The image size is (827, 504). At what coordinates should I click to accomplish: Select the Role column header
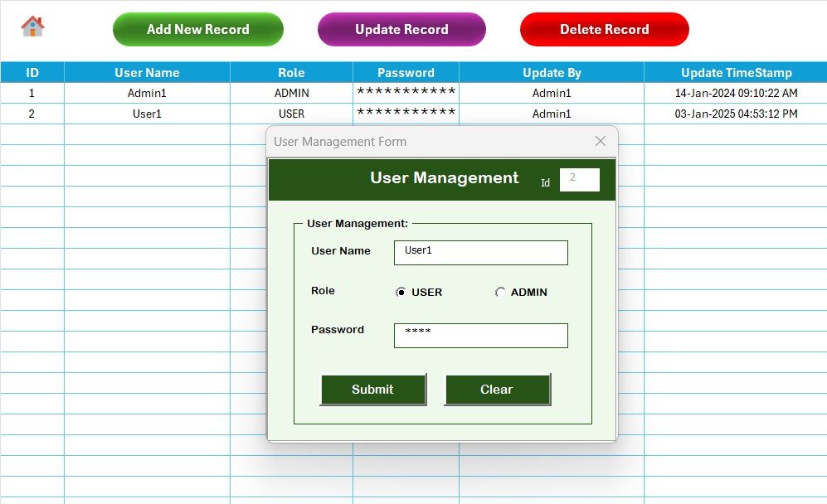tap(292, 72)
